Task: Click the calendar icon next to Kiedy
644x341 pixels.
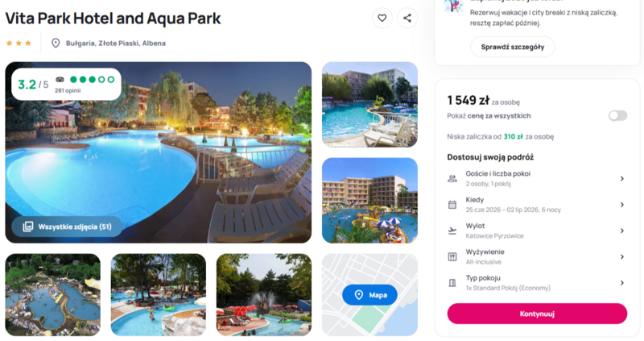Action: click(452, 205)
